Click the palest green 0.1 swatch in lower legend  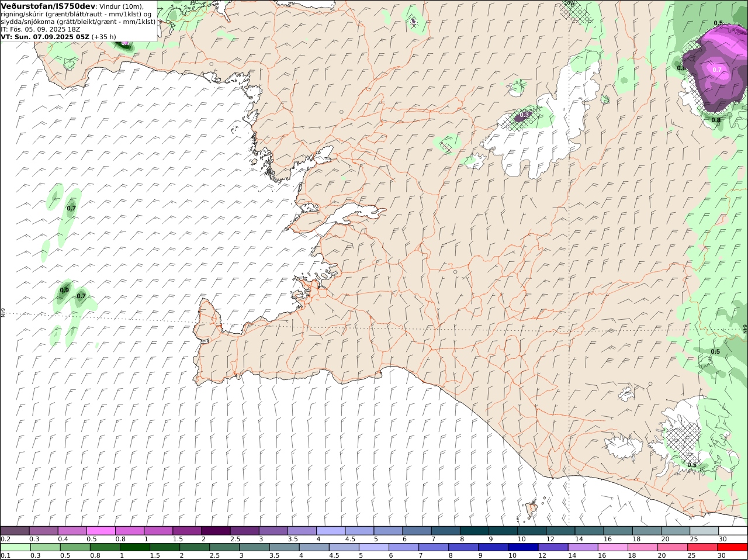click(x=15, y=547)
